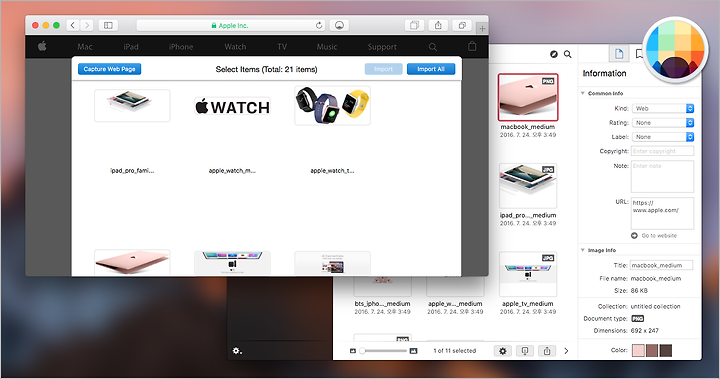Click large thumbnail size icon
The height and width of the screenshot is (379, 720).
(413, 351)
